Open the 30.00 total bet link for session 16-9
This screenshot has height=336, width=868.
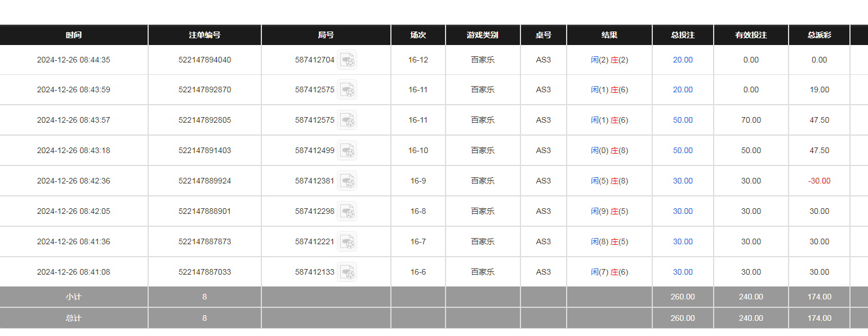[683, 181]
